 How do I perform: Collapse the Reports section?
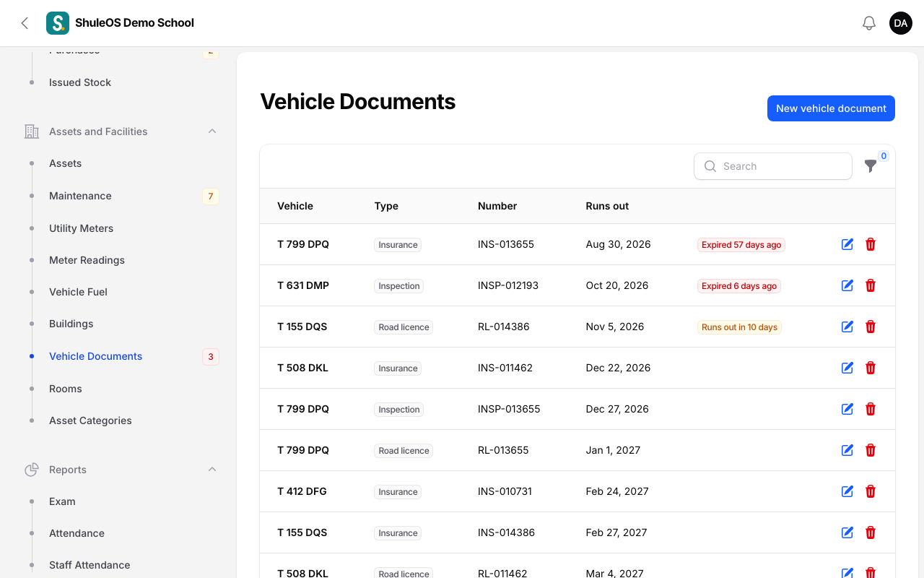click(212, 469)
